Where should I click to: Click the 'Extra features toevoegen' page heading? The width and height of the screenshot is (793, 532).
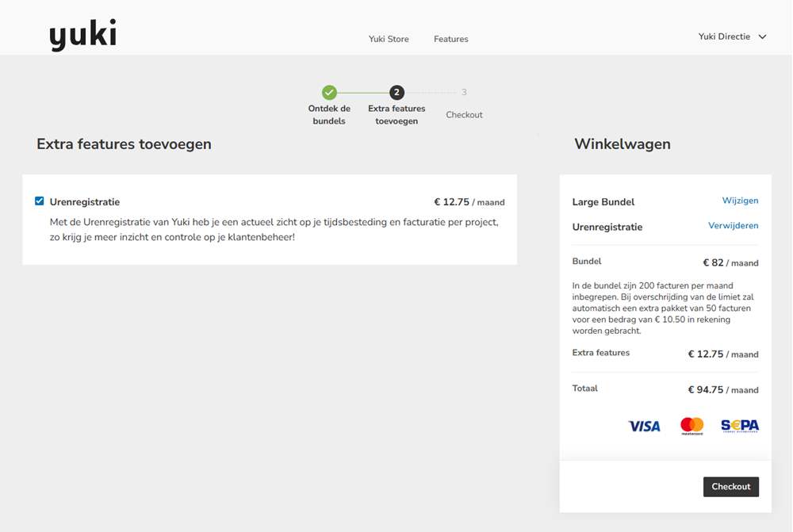124,144
